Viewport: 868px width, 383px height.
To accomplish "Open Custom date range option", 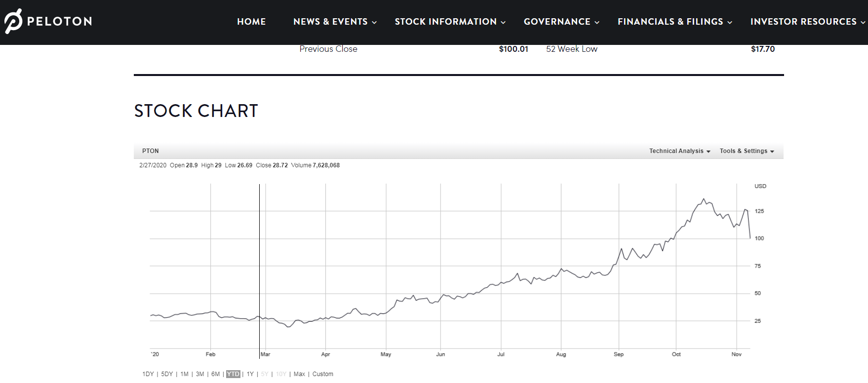I will click(x=323, y=374).
